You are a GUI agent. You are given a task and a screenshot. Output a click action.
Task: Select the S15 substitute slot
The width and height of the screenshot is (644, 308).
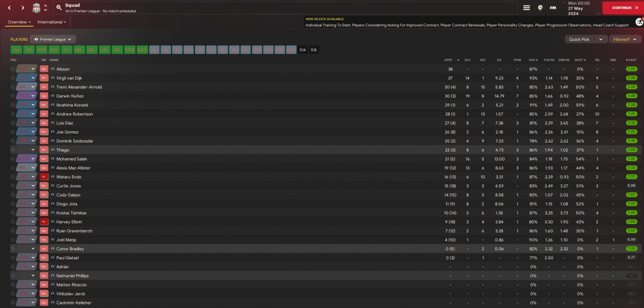coord(314,50)
